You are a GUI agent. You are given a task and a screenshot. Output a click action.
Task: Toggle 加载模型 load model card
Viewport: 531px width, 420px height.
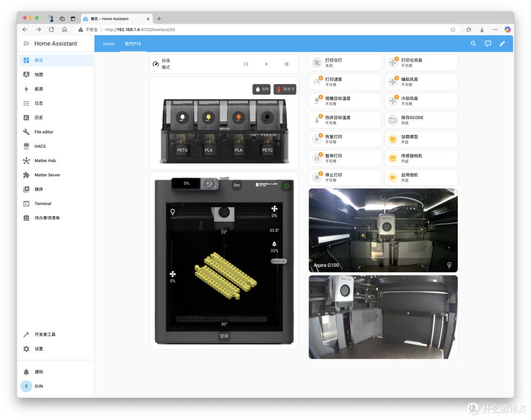421,139
